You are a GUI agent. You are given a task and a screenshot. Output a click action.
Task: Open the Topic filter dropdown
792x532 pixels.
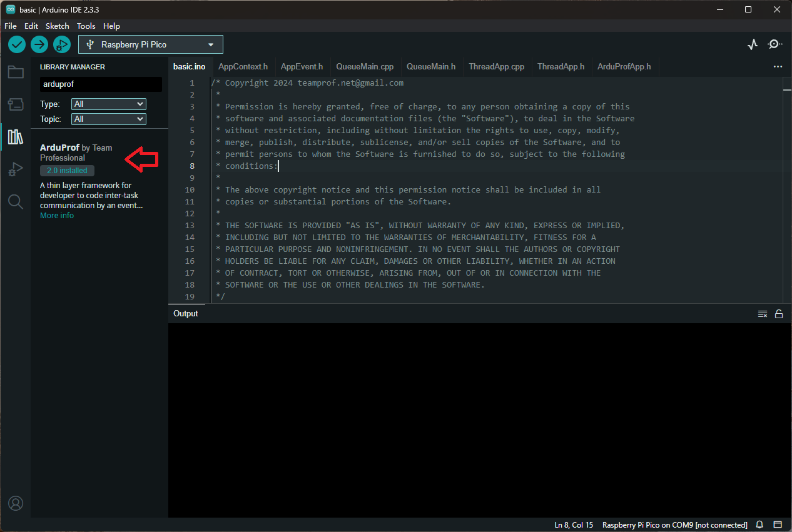[109, 119]
